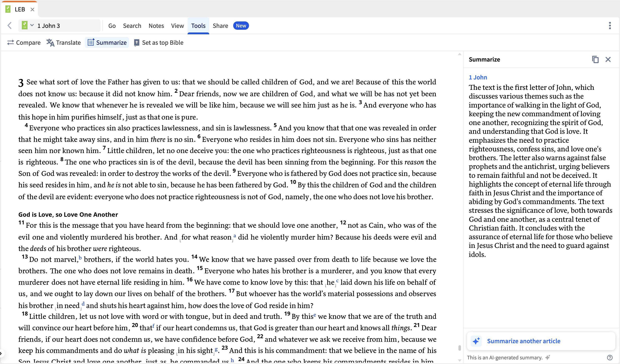Expand the sidebar chevron at bottom-left edge
This screenshot has height=364, width=620.
(1, 354)
